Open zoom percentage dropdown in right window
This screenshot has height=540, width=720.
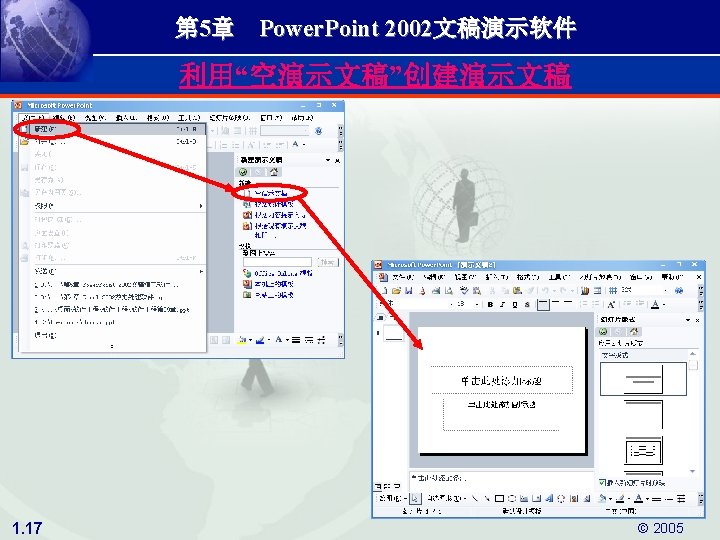coord(665,290)
